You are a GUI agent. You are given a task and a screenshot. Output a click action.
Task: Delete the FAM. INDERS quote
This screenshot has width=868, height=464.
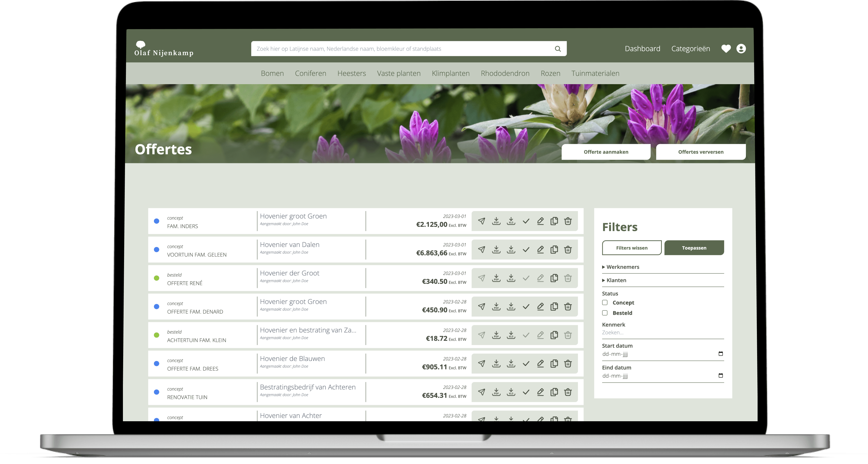pos(568,221)
